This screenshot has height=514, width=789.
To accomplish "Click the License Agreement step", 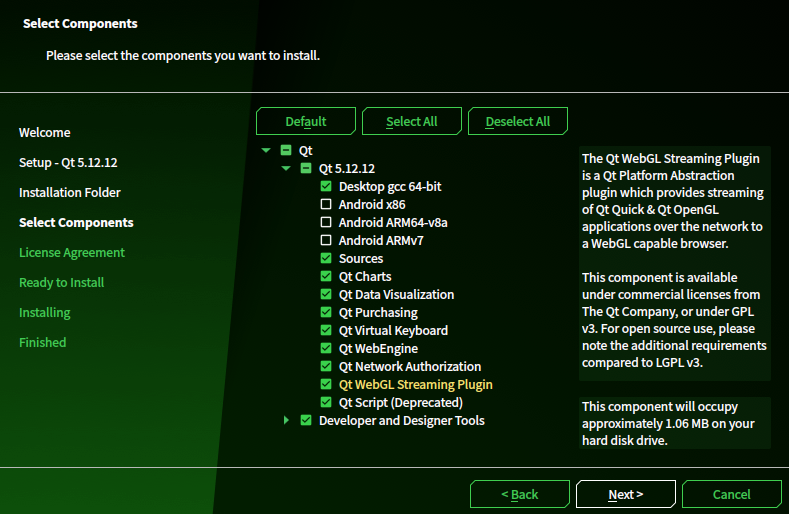I will click(x=72, y=253).
